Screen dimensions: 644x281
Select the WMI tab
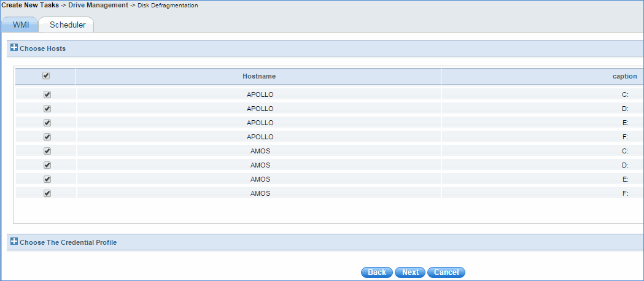point(21,25)
